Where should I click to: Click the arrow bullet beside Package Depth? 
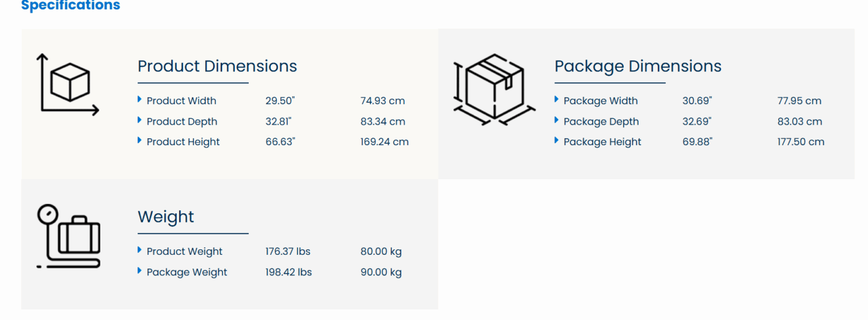[557, 120]
